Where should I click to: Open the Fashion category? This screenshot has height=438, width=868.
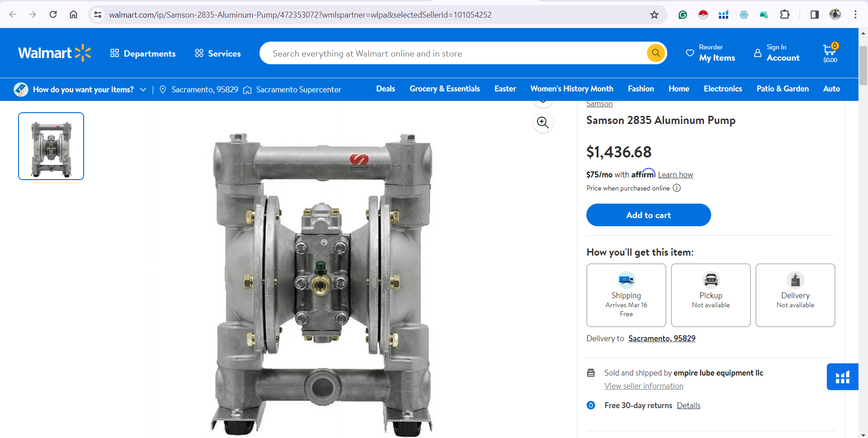pos(641,89)
